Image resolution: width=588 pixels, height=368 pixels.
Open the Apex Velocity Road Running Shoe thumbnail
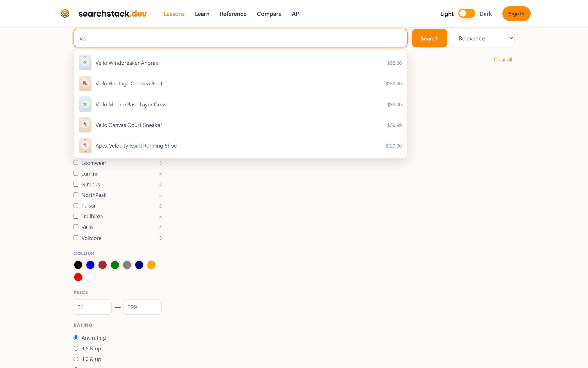[85, 146]
